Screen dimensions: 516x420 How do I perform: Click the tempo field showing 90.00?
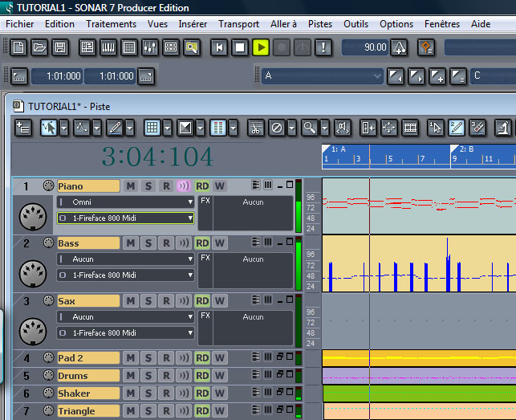tap(366, 47)
